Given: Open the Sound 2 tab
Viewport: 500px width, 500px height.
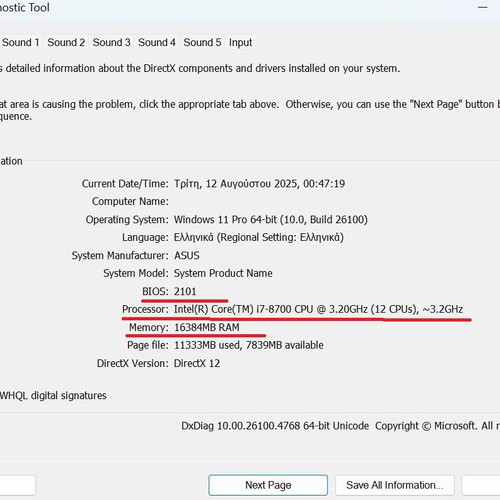Looking at the screenshot, I should pos(66,42).
